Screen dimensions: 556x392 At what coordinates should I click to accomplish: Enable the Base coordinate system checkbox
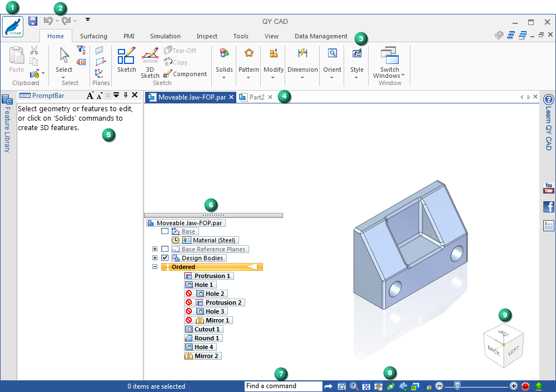pos(165,231)
